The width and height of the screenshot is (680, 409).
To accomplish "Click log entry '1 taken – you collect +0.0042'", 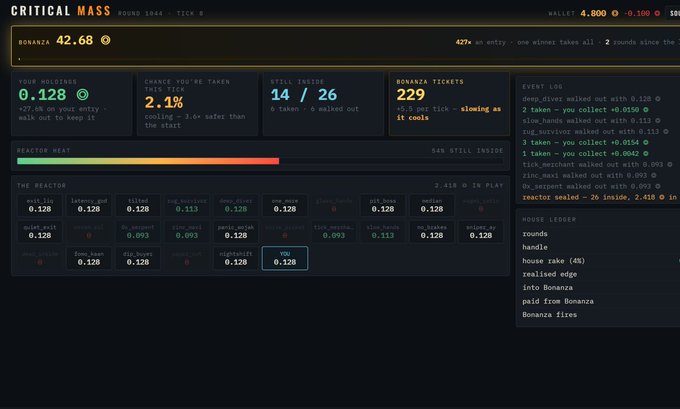I will (585, 154).
